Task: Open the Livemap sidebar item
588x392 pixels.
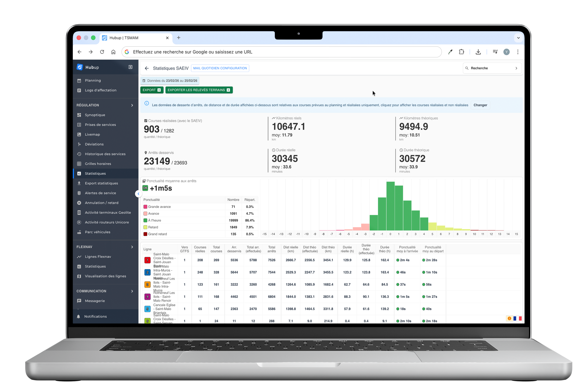Action: tap(92, 134)
